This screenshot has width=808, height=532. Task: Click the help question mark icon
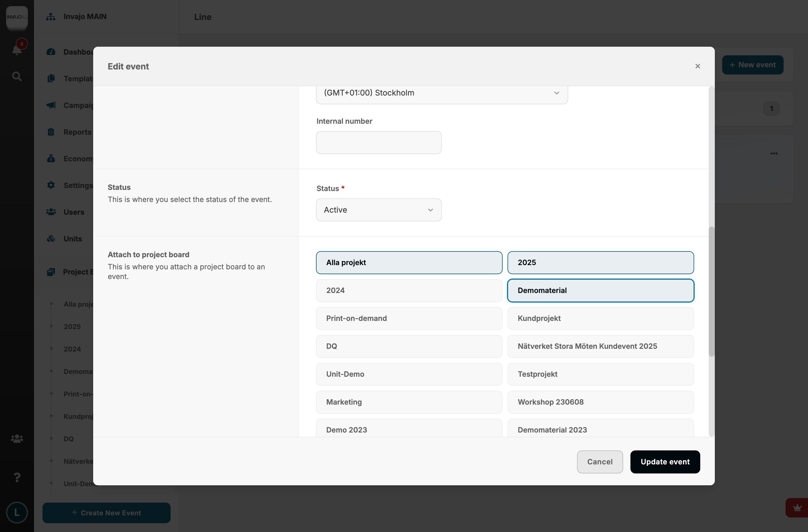[x=17, y=477]
